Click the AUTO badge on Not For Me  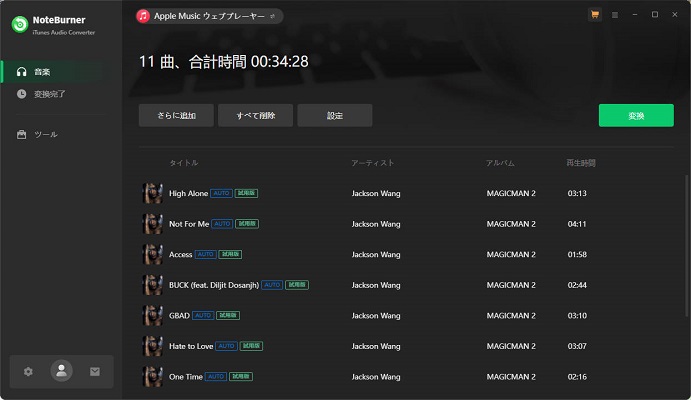(222, 224)
